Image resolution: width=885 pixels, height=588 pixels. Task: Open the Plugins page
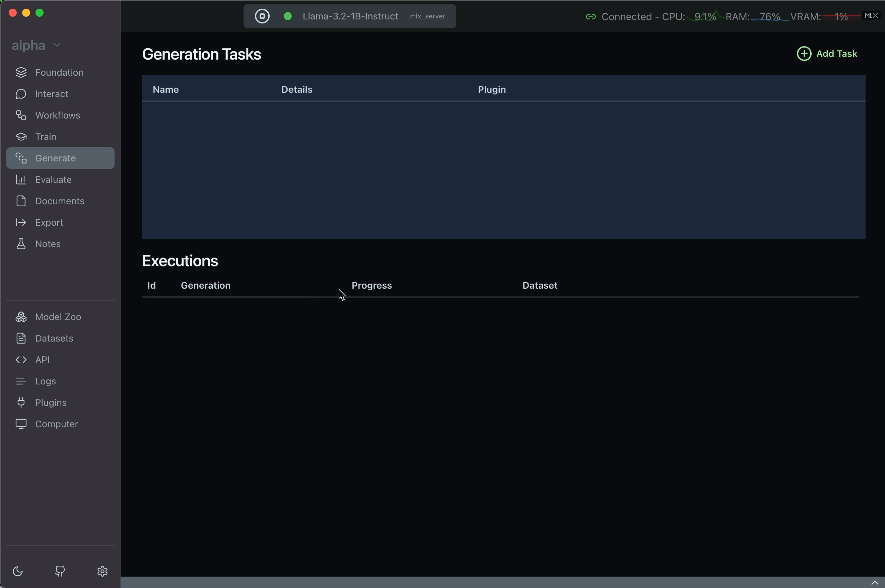click(x=51, y=402)
